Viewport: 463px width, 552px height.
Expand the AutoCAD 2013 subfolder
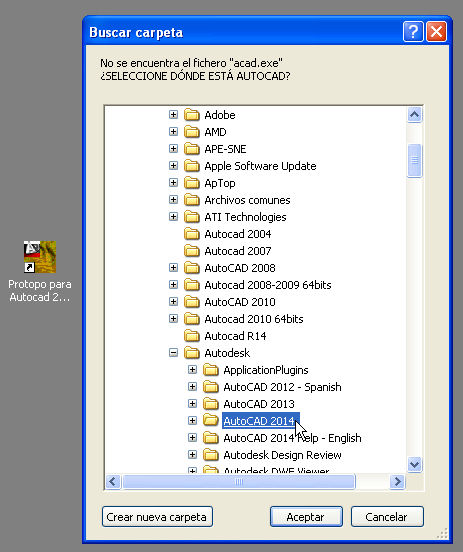192,403
